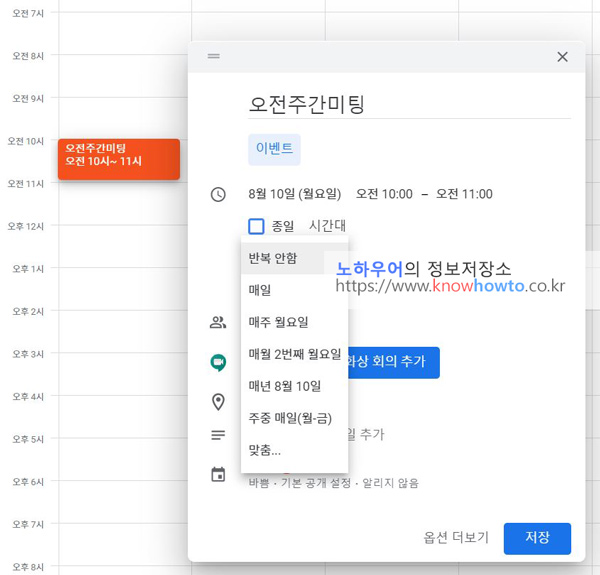Click the 저장 save button

coord(537,538)
